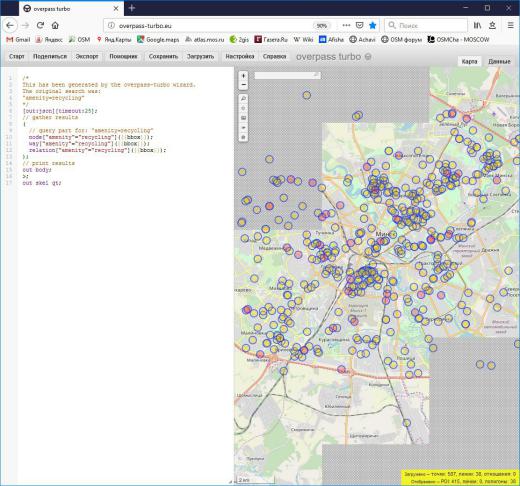The width and height of the screenshot is (520, 486).
Task: Zoom in on the map
Action: [243, 76]
